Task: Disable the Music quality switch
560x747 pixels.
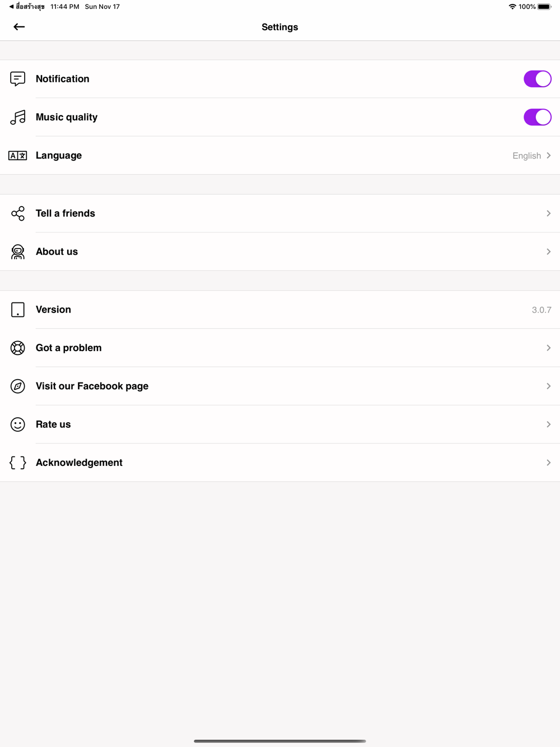Action: 537,117
